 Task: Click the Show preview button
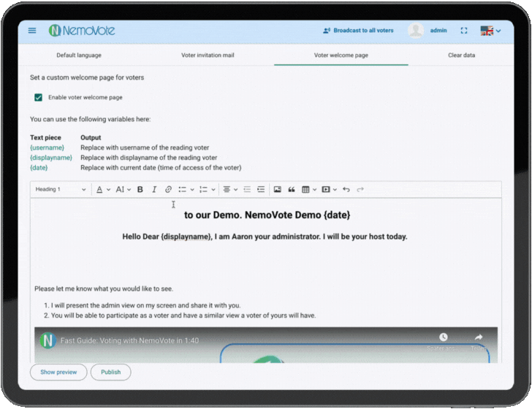[x=58, y=372]
